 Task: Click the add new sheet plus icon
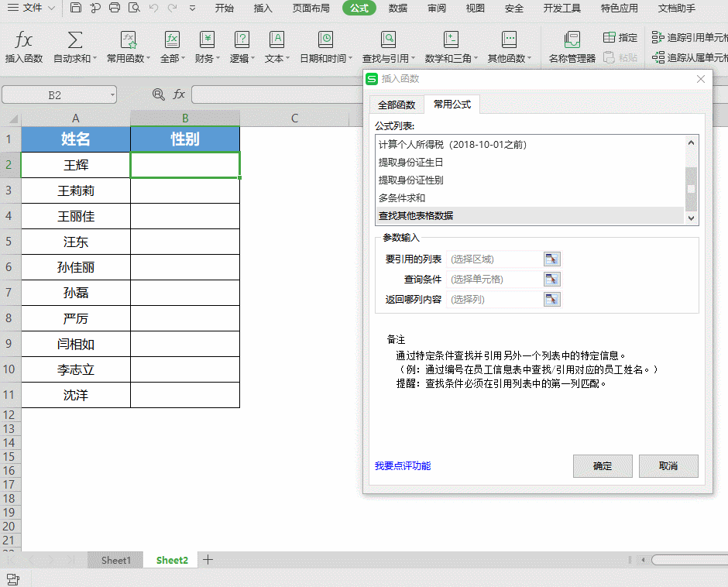point(208,560)
